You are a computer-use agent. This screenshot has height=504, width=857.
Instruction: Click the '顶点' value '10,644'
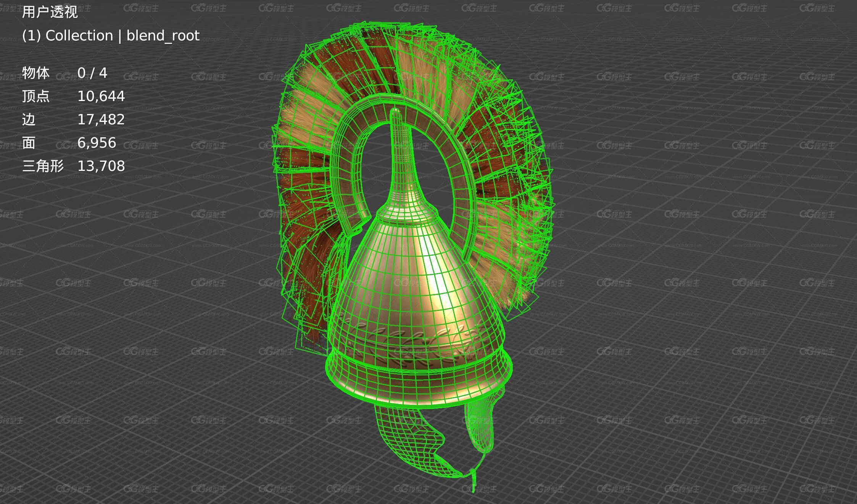coord(101,96)
